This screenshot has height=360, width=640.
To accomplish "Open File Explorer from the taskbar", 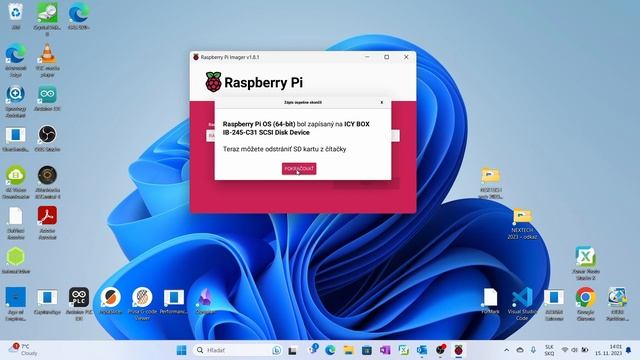I will tap(348, 350).
